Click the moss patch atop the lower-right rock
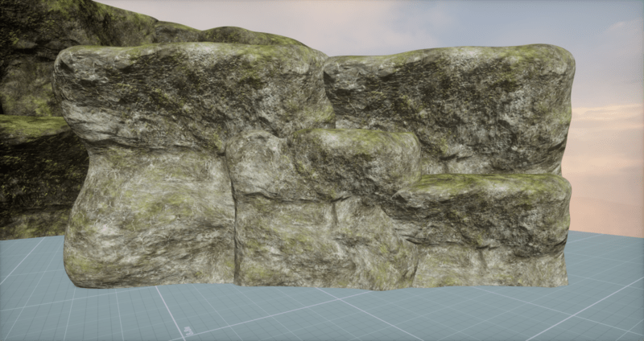The width and height of the screenshot is (644, 341). click(483, 182)
